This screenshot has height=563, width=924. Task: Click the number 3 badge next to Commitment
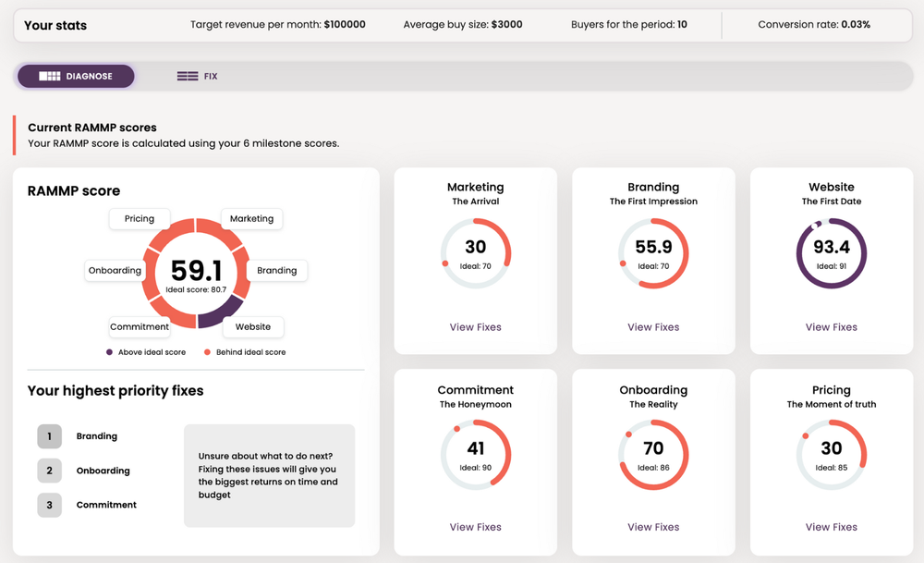50,506
